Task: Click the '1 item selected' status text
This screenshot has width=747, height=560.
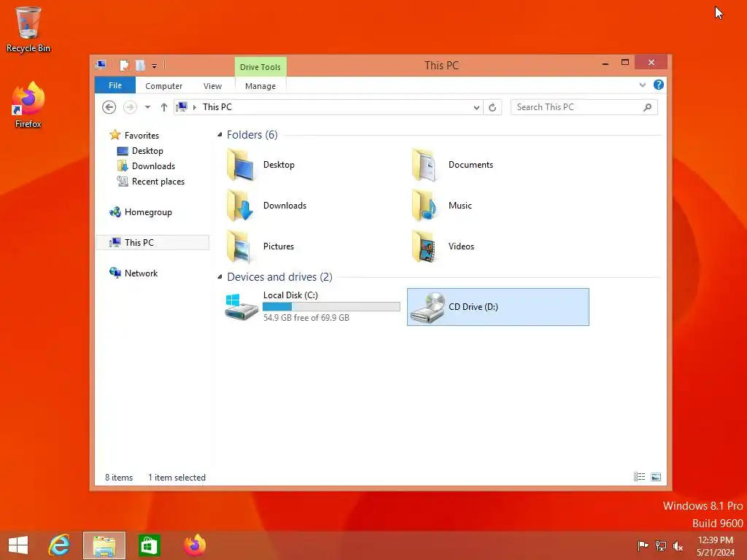Action: pyautogui.click(x=177, y=477)
